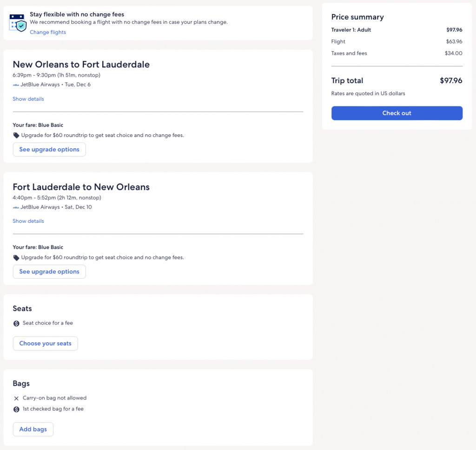This screenshot has width=476, height=450.
Task: Open the Change flights link
Action: [48, 32]
